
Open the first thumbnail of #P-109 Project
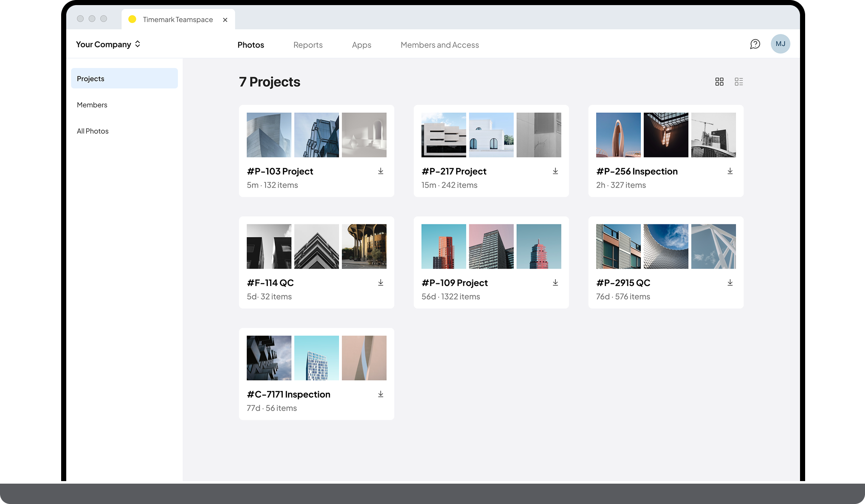pos(443,246)
